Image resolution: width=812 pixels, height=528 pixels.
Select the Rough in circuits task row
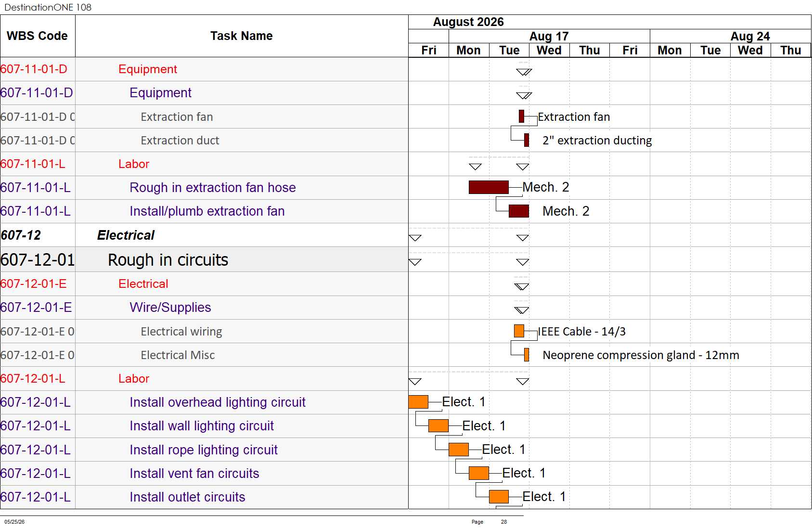pyautogui.click(x=204, y=259)
